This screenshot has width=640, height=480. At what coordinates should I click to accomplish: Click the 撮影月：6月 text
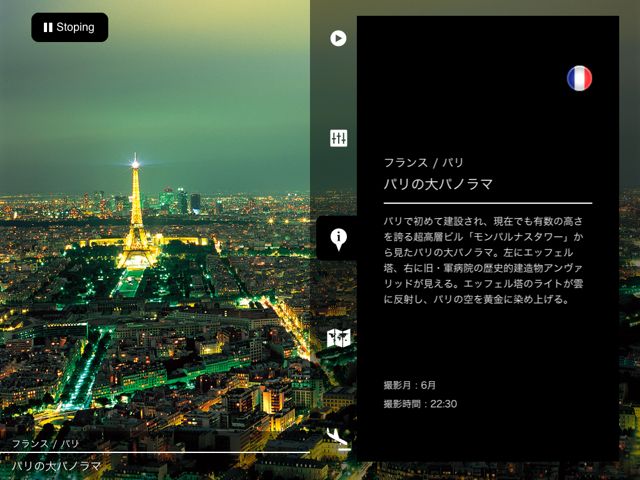pyautogui.click(x=410, y=385)
